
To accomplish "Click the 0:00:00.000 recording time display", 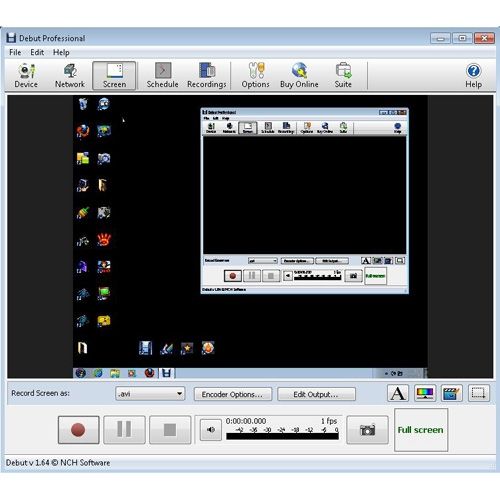I will click(246, 421).
